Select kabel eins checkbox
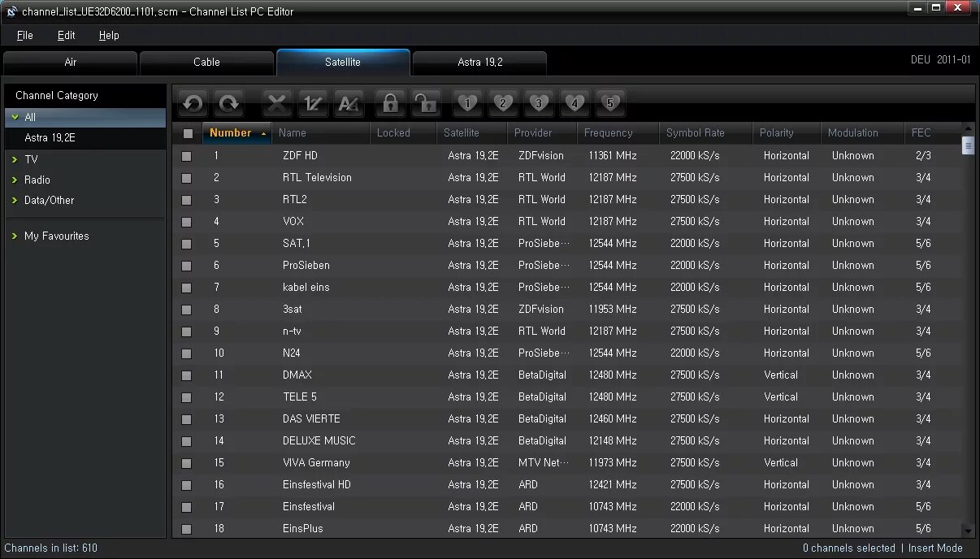980x559 pixels. click(187, 288)
